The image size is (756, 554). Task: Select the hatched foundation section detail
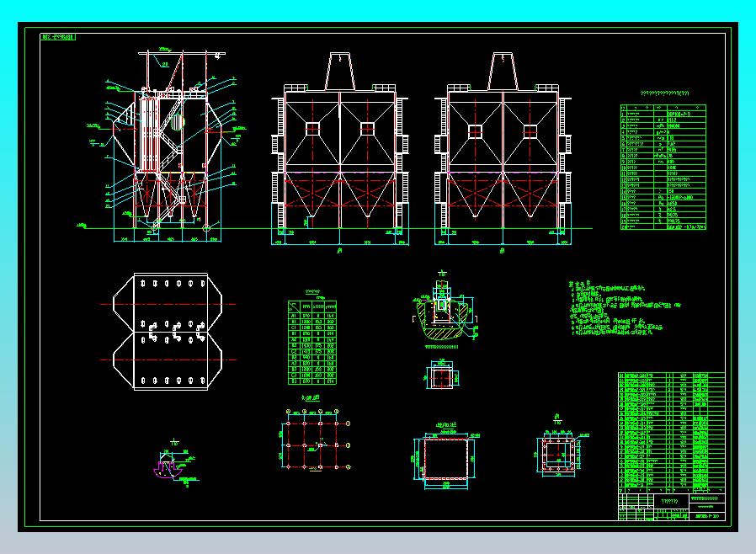coord(444,310)
